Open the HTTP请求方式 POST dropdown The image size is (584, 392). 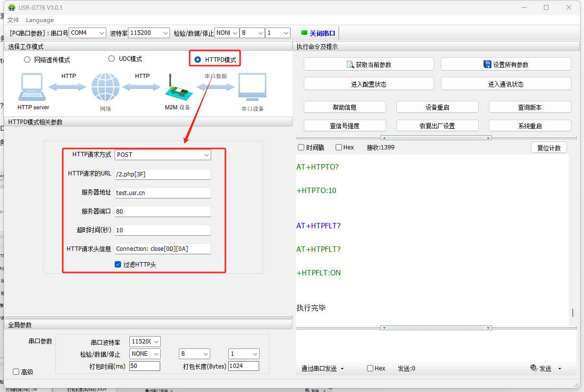[163, 155]
